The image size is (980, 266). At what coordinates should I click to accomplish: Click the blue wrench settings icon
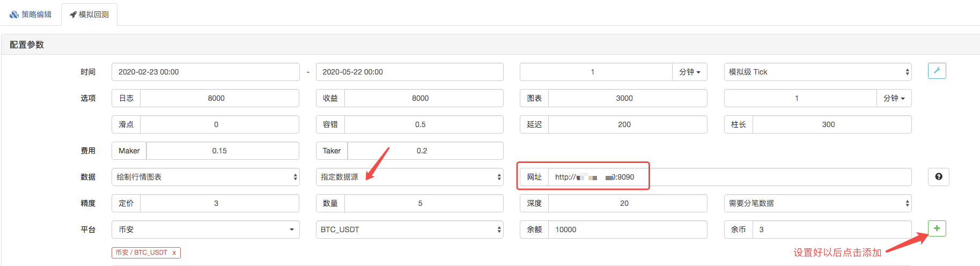tap(937, 71)
